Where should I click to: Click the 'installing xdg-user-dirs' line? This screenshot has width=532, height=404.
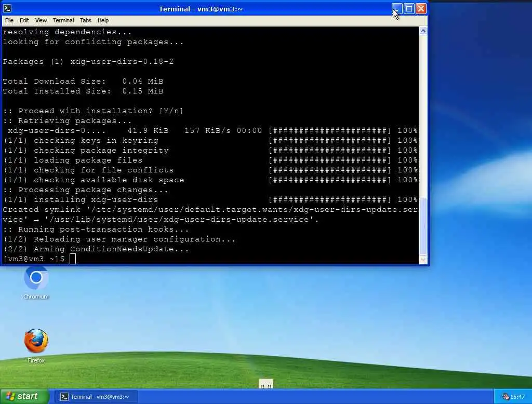(x=210, y=199)
